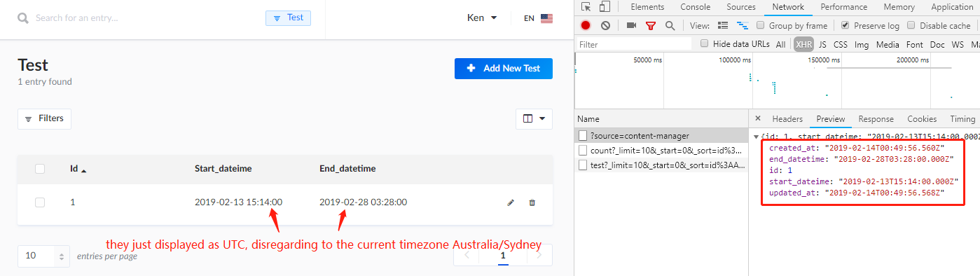
Task: Click the edit pencil icon for row 1
Action: point(511,202)
